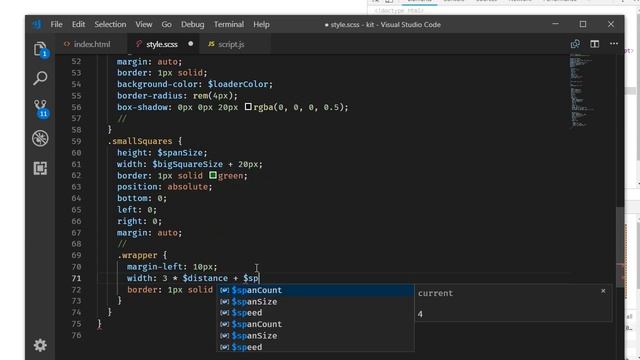Click the $loaderColor variable on line 54
The width and height of the screenshot is (640, 360).
pyautogui.click(x=238, y=84)
